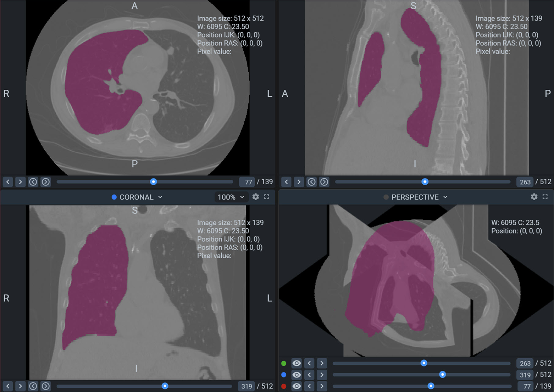Open settings gear in the Perspective view header
Image resolution: width=554 pixels, height=392 pixels.
coord(534,197)
